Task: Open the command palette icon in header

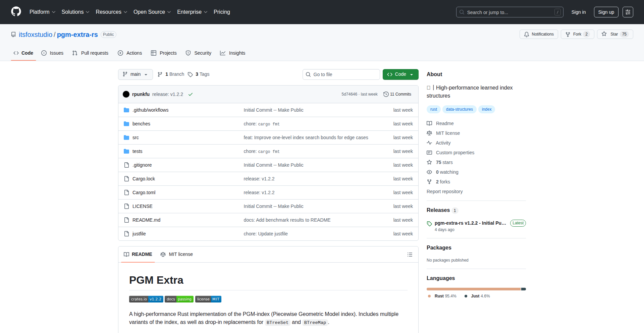Action: click(x=628, y=12)
